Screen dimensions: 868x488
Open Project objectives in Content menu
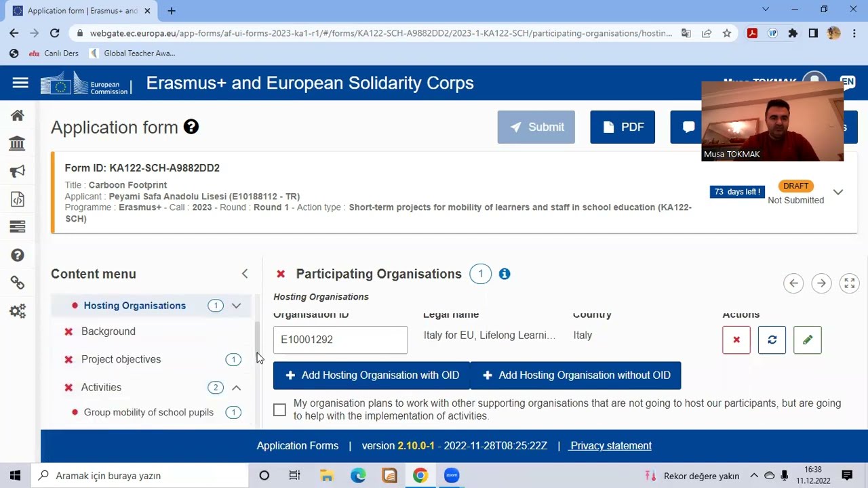(121, 359)
